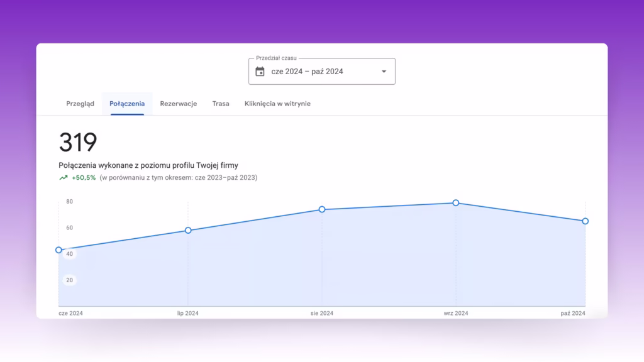Select the Połączenia tab

[127, 104]
